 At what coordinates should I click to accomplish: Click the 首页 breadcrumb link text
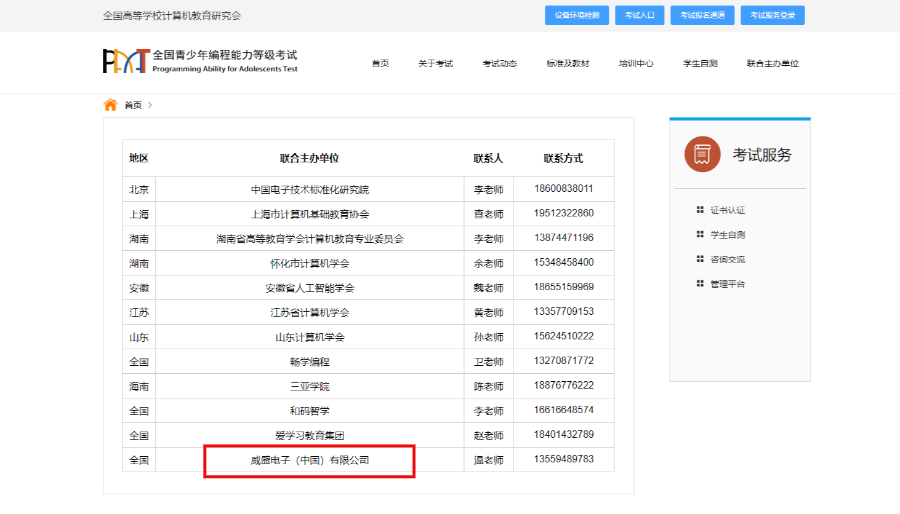tap(133, 105)
